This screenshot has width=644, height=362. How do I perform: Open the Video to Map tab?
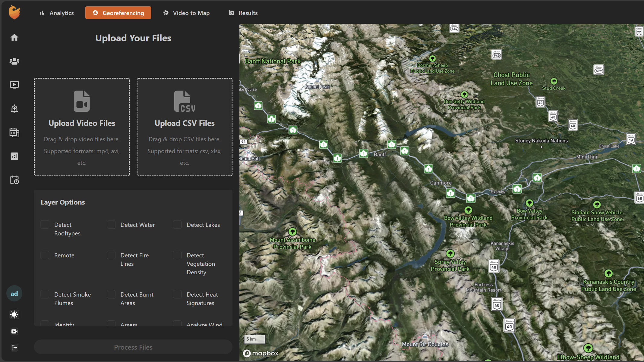[x=186, y=13]
